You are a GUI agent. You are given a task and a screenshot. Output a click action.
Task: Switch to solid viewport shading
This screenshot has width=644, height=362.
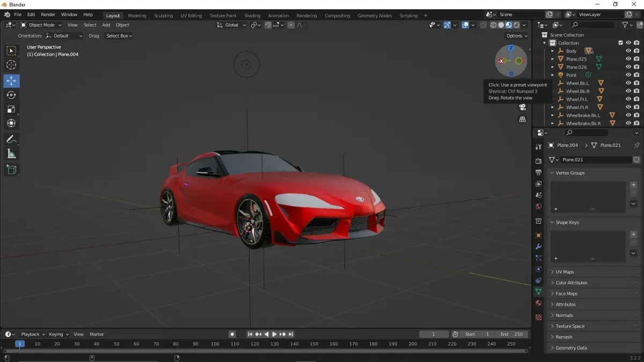pyautogui.click(x=501, y=25)
